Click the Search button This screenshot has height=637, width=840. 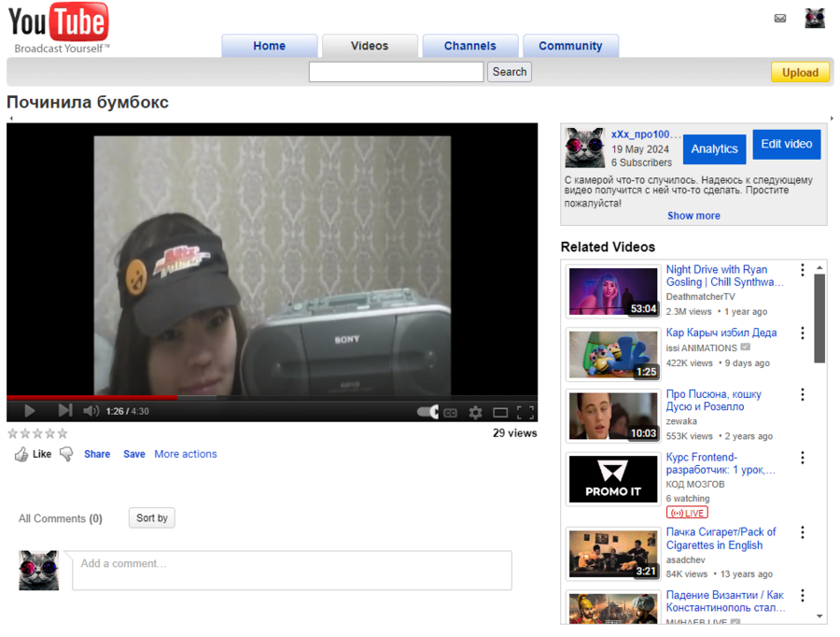510,72
